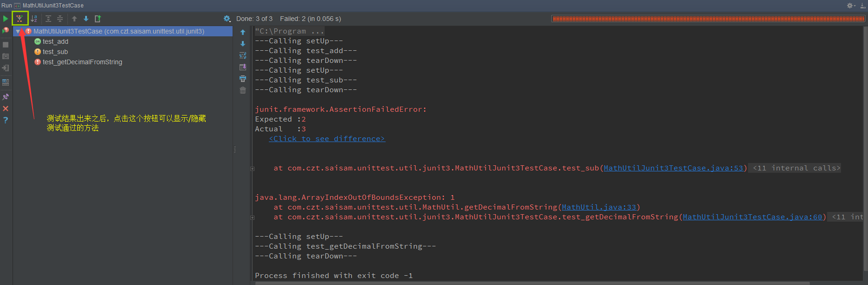Rerun failed tests icon
Screen dimensions: 868x285
(6, 30)
